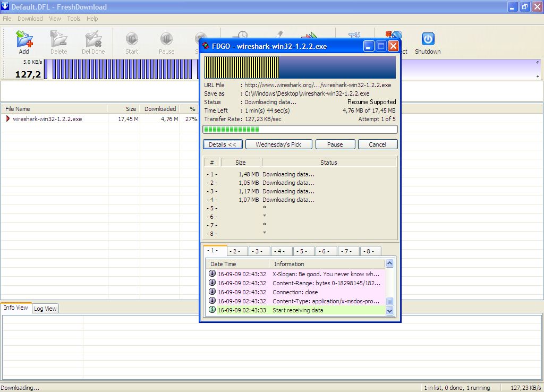Click connection 2 row showing 1,05 MB
Viewport: 544px width, 392px height.
point(300,183)
